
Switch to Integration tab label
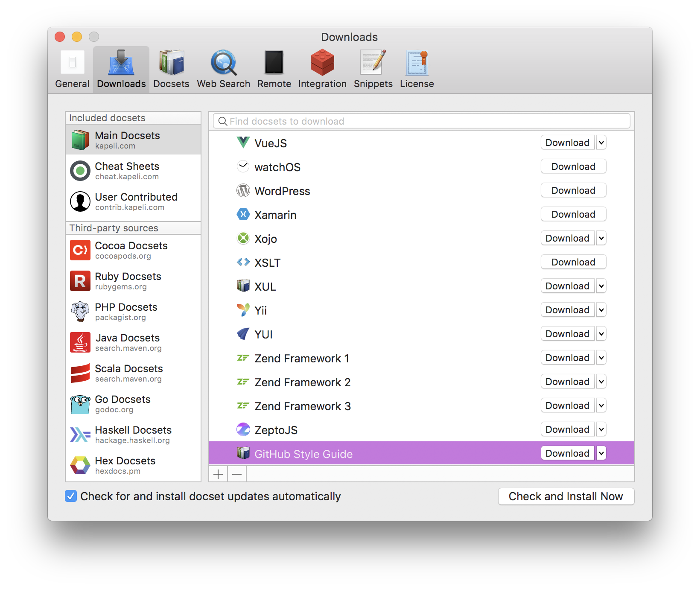click(x=322, y=84)
